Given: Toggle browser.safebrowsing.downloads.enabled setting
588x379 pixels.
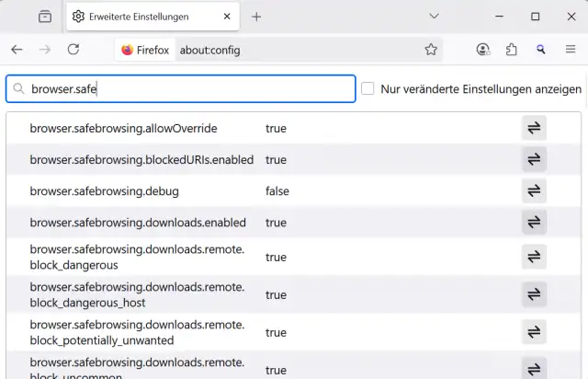Looking at the screenshot, I should 534,223.
